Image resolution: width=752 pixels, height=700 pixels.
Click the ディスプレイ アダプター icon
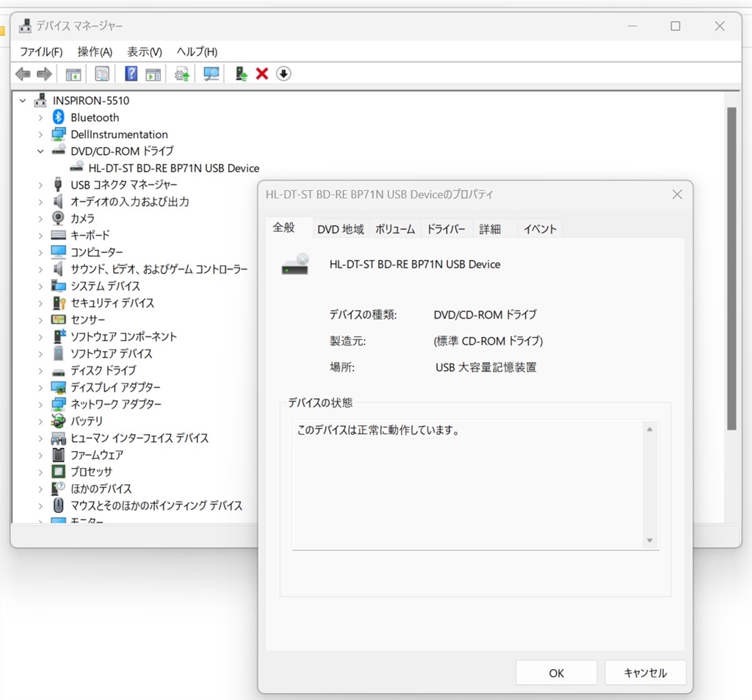[59, 387]
